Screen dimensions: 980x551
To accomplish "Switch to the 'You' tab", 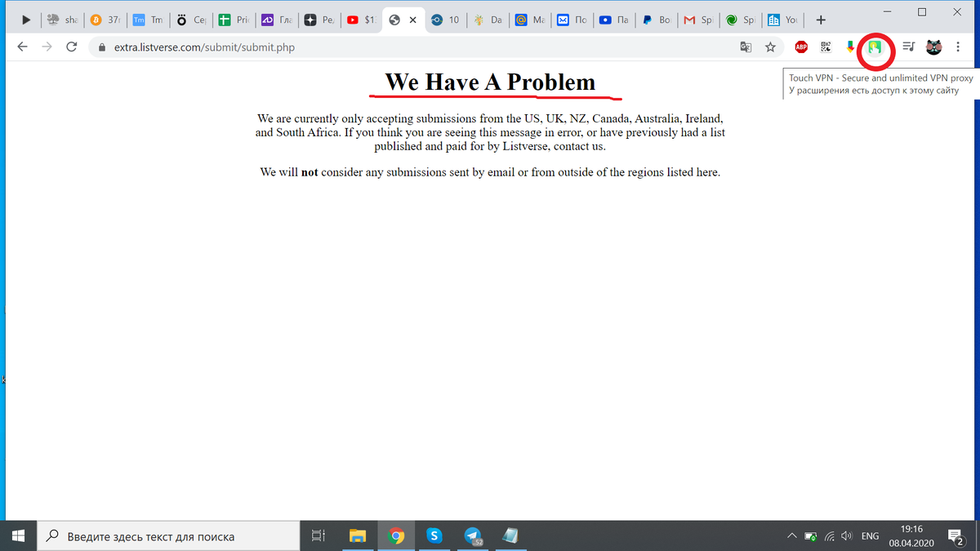I will [x=785, y=20].
